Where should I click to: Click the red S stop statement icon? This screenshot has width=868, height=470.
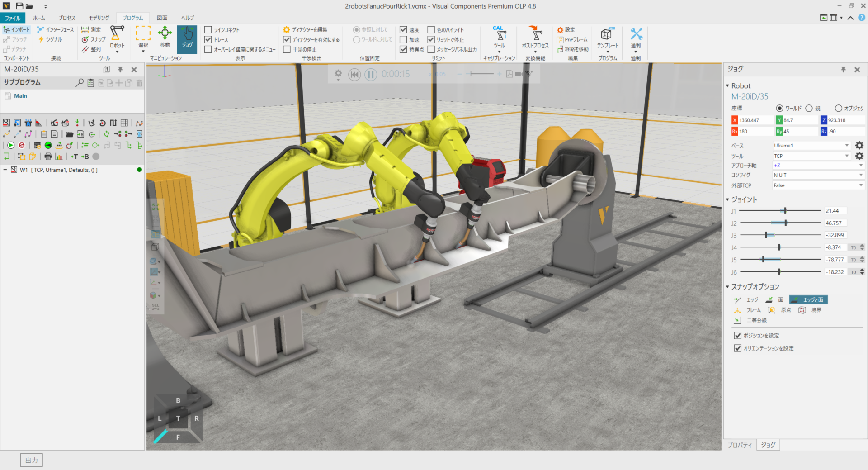coord(22,145)
